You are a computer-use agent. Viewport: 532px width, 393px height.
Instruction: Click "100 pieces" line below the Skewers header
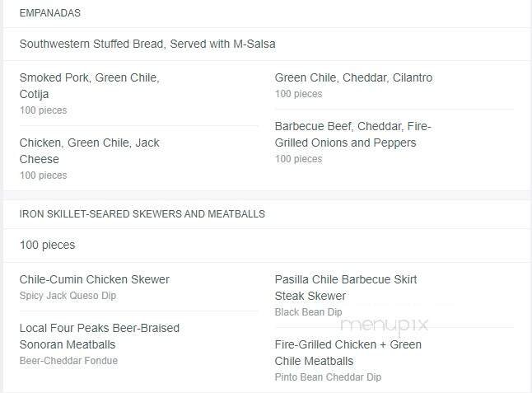point(47,245)
